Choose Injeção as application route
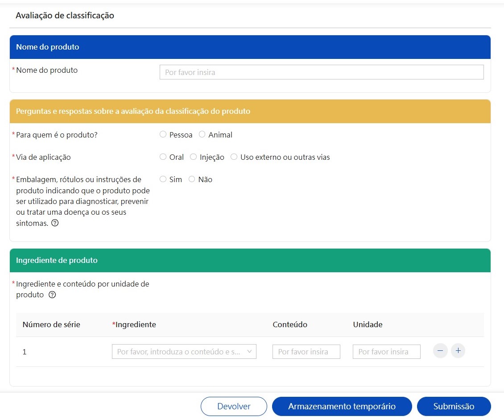 coord(193,157)
